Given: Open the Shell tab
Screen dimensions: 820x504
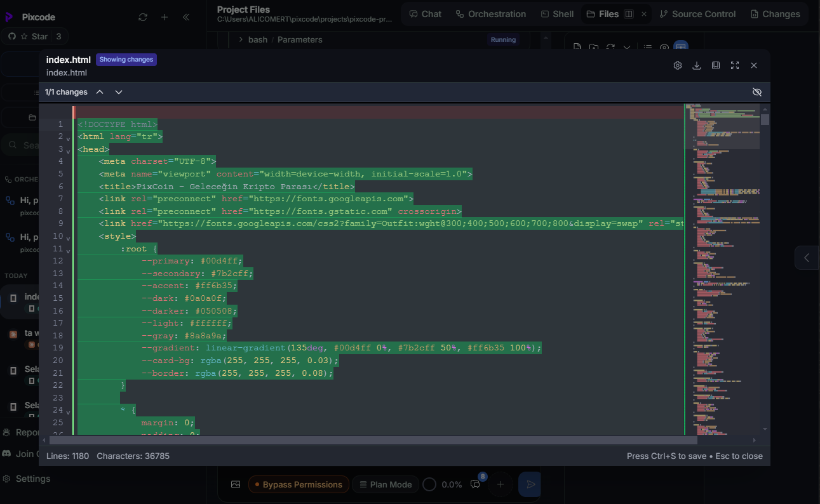Looking at the screenshot, I should 557,14.
